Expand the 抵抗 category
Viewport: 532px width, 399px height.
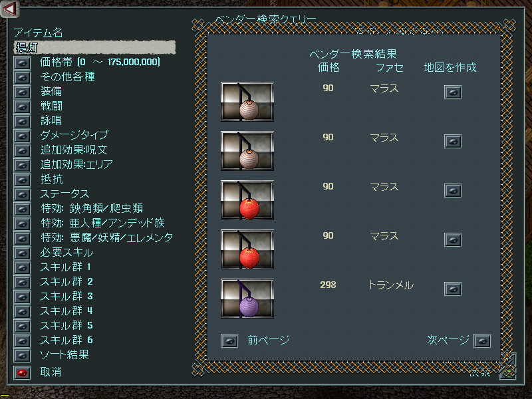[22, 180]
